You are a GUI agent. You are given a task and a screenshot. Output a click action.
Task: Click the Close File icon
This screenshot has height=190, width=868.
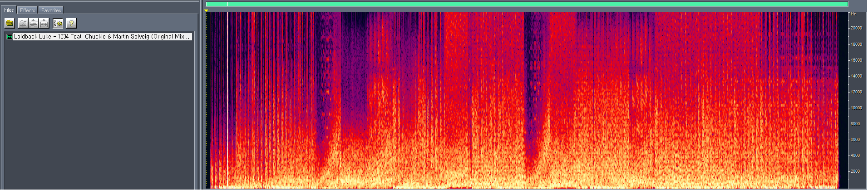tap(23, 23)
